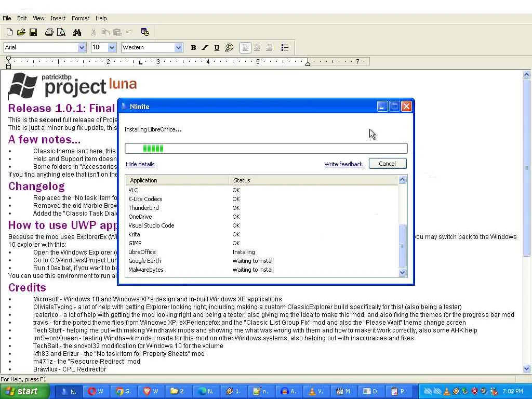Open the Edit menu

22,18
